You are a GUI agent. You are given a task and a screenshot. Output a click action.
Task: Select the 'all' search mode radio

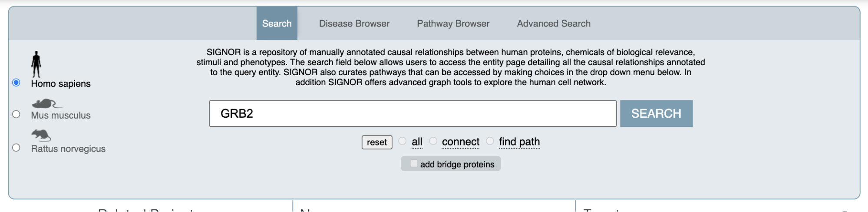[403, 141]
